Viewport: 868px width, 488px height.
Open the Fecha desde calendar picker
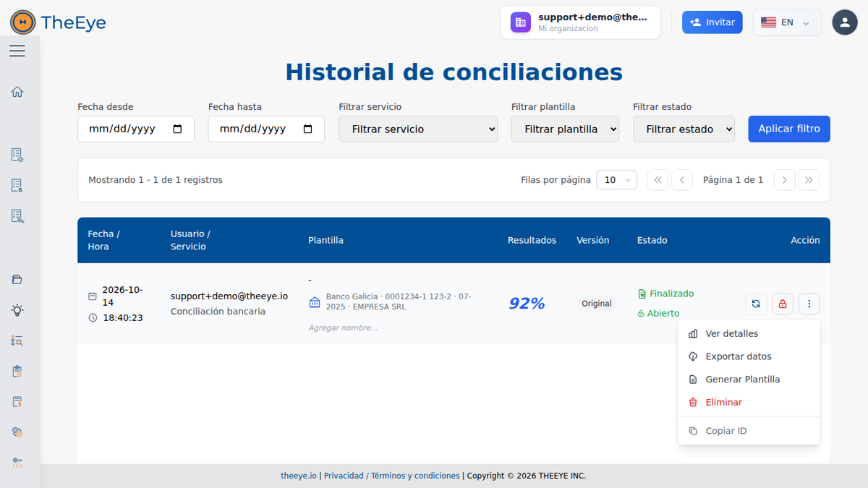pyautogui.click(x=178, y=129)
